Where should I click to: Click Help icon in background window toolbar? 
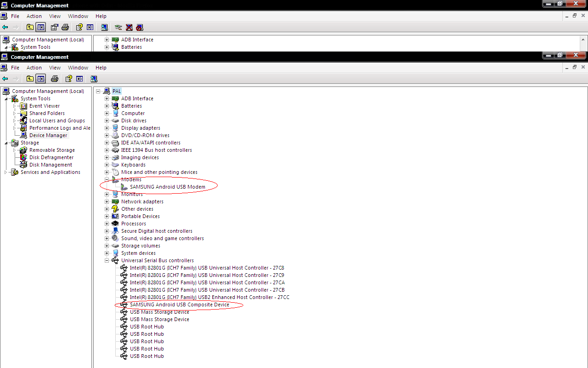(79, 27)
